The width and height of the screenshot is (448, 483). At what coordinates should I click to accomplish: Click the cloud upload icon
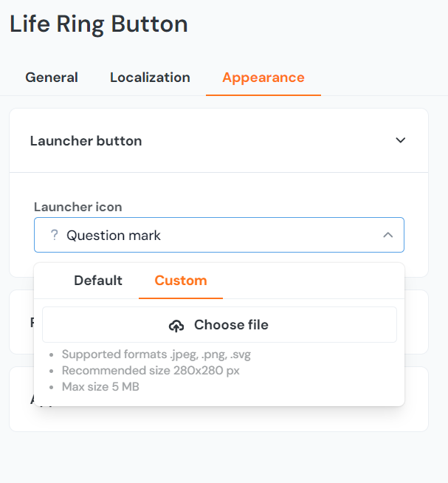176,326
